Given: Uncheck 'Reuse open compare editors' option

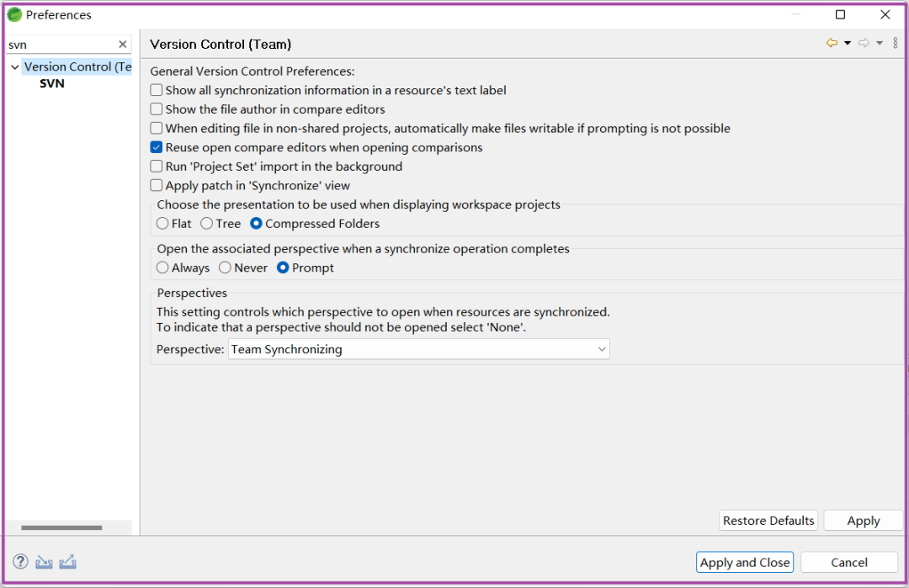Looking at the screenshot, I should (x=157, y=147).
